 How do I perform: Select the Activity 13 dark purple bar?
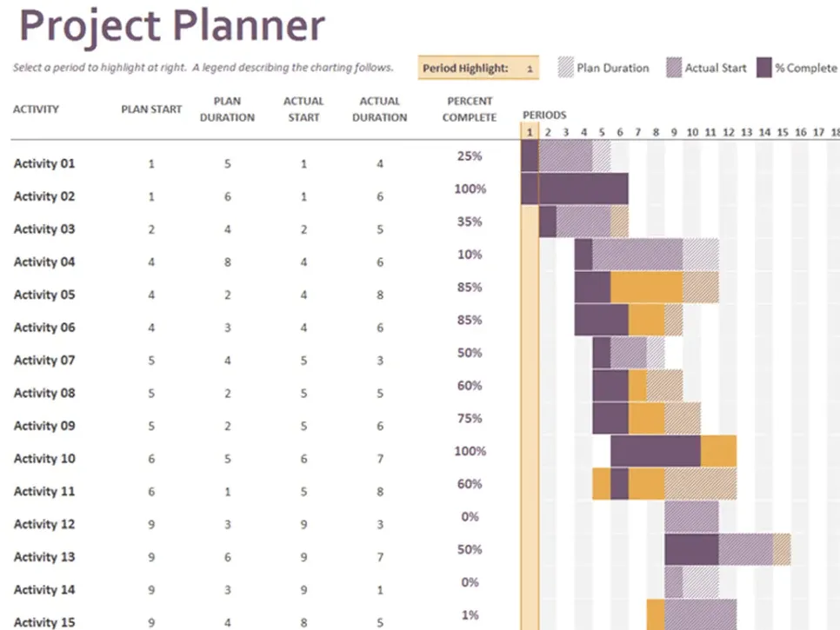pos(691,549)
